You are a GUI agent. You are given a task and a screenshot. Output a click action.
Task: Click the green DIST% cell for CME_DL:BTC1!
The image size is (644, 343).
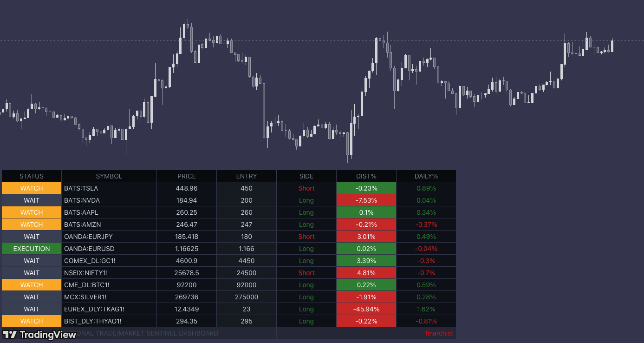coord(366,285)
